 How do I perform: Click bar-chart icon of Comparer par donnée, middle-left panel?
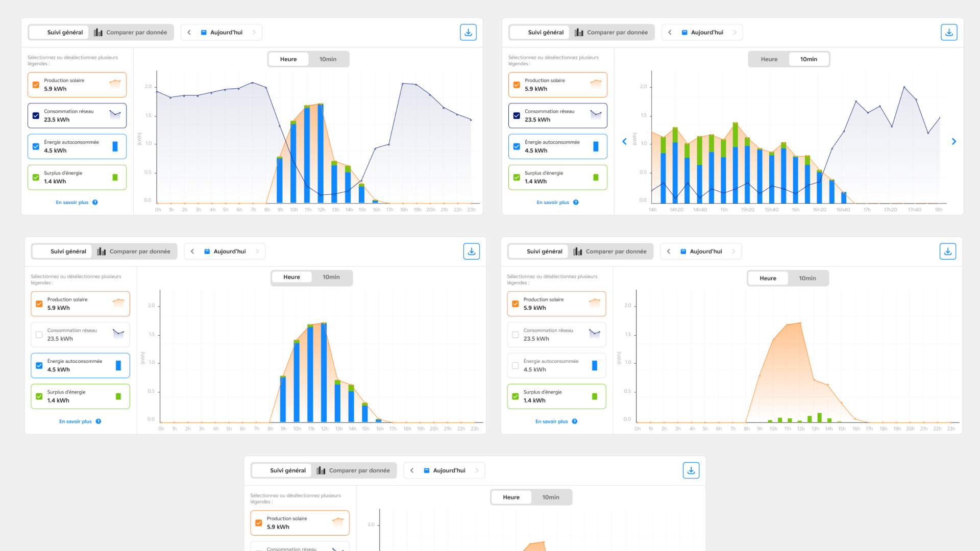click(x=102, y=251)
